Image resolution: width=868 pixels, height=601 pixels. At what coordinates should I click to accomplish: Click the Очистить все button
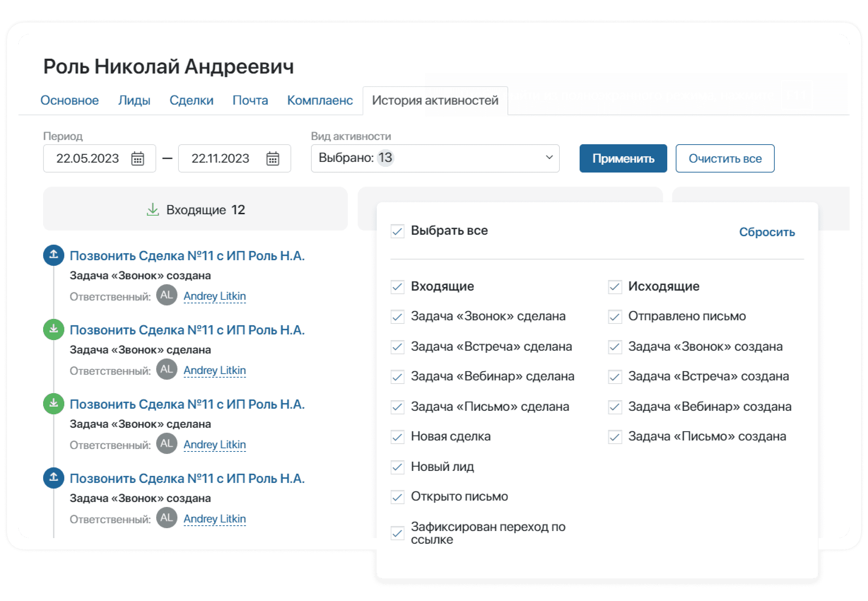coord(725,158)
